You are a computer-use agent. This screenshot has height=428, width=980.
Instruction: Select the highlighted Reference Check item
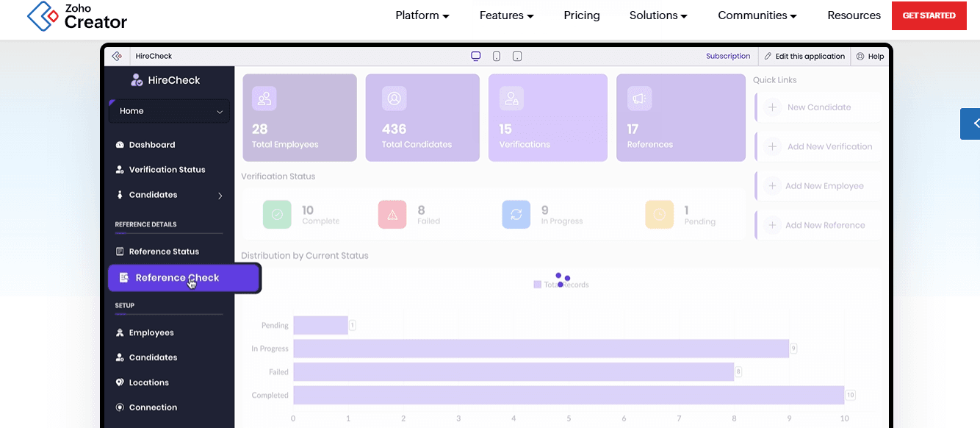(184, 278)
